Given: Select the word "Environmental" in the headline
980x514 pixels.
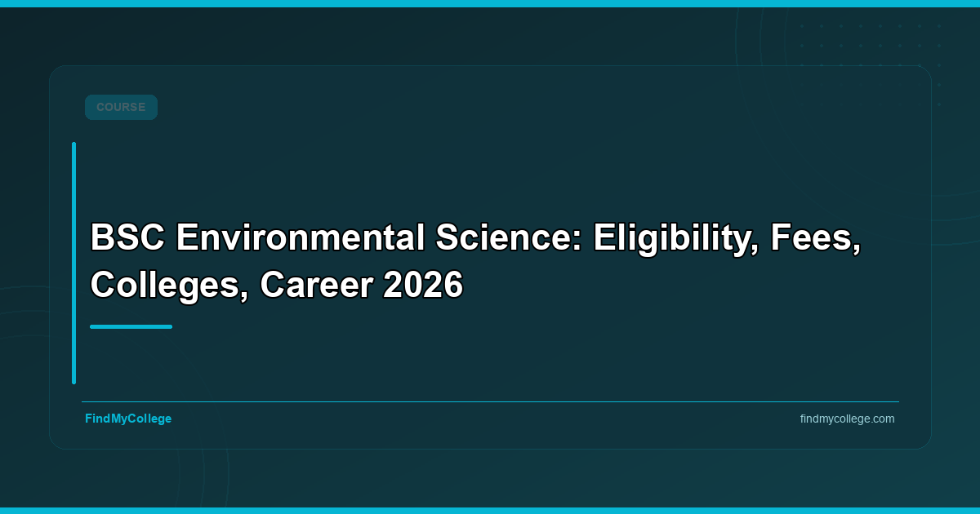Looking at the screenshot, I should click(300, 238).
